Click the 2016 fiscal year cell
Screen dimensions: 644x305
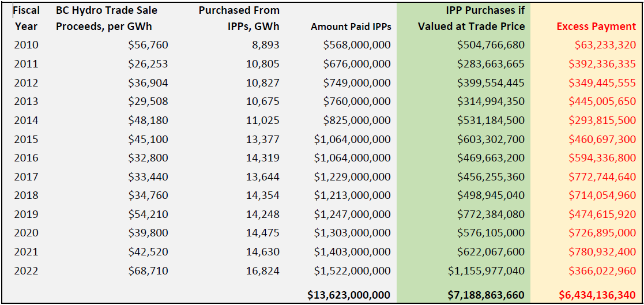coord(26,157)
